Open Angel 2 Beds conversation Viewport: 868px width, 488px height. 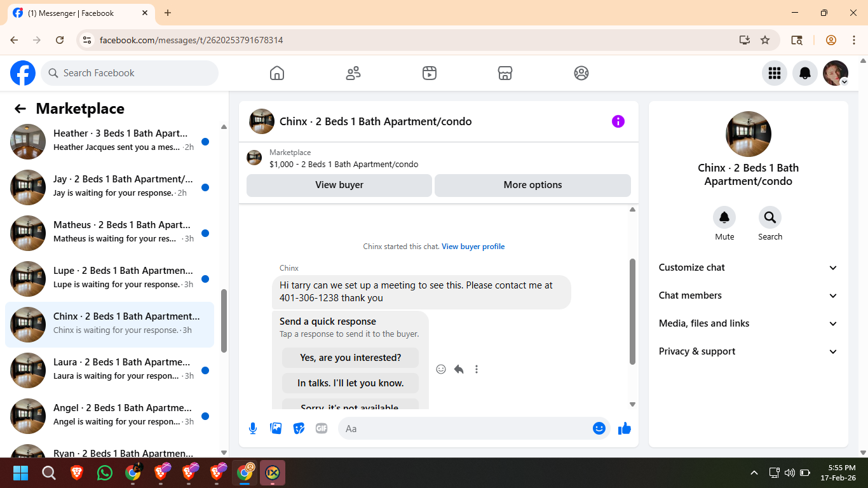(x=109, y=416)
